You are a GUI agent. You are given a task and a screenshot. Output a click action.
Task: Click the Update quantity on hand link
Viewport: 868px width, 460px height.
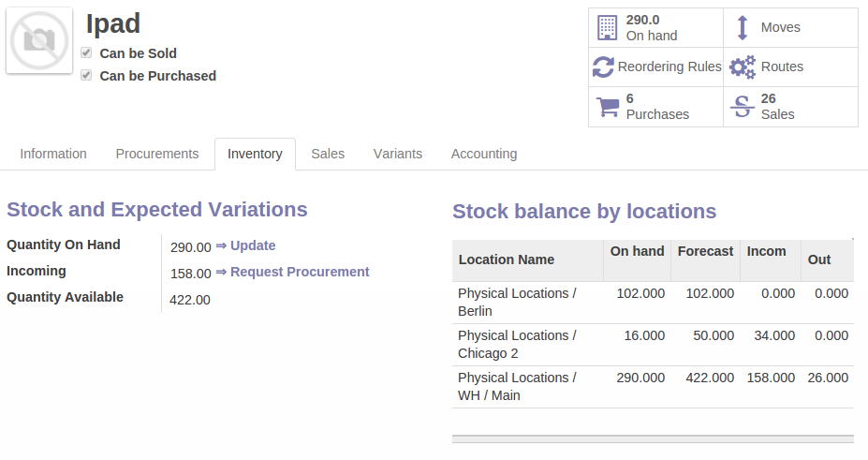click(252, 245)
